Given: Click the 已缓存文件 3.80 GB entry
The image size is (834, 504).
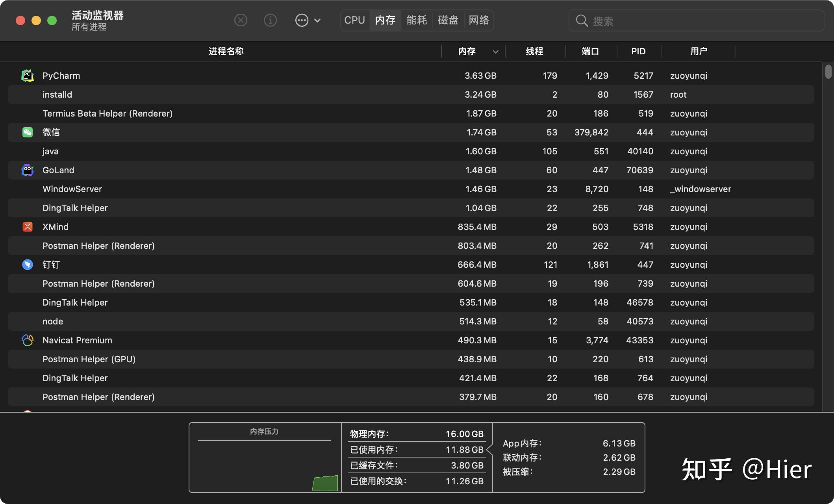Looking at the screenshot, I should coord(417,465).
